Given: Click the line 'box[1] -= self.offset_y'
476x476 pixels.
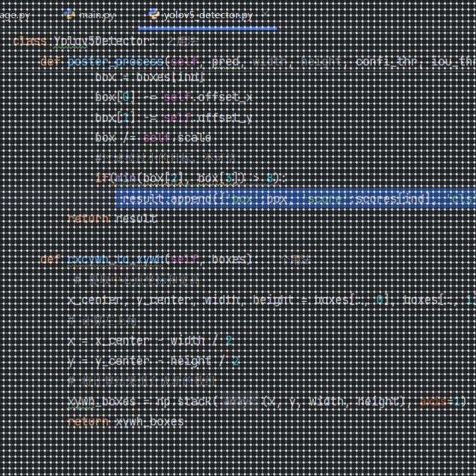Looking at the screenshot, I should coord(173,118).
